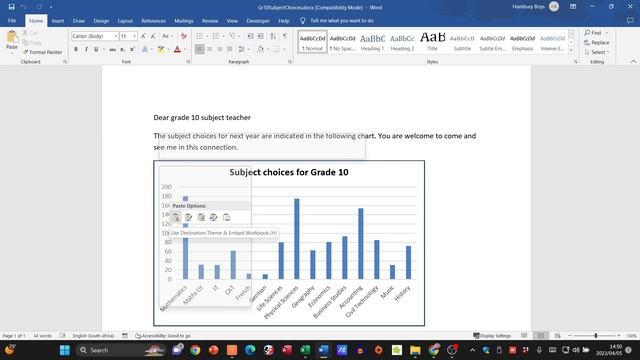The image size is (640, 360).
Task: Decrease paragraph indent
Action: pyautogui.click(x=250, y=36)
